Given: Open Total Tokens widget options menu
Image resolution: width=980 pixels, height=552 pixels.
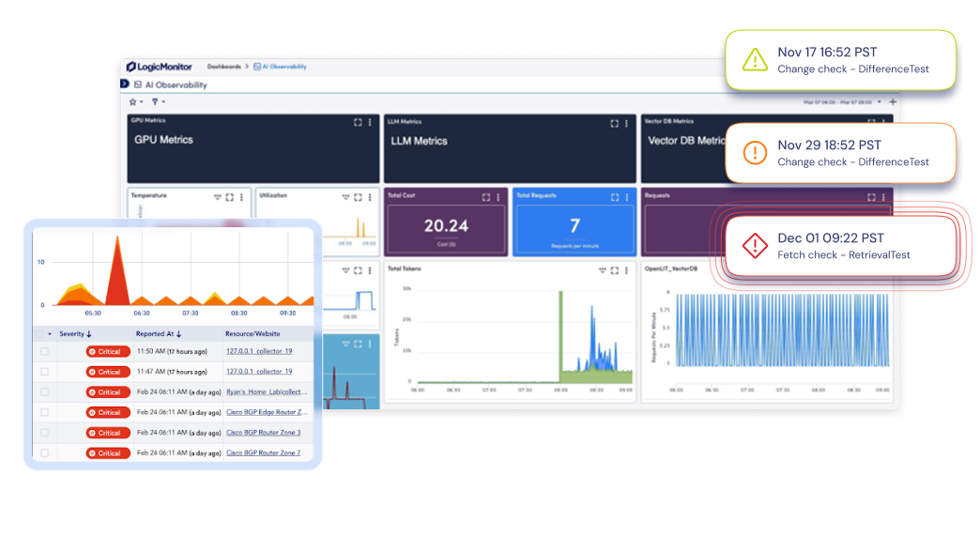Looking at the screenshot, I should [626, 270].
